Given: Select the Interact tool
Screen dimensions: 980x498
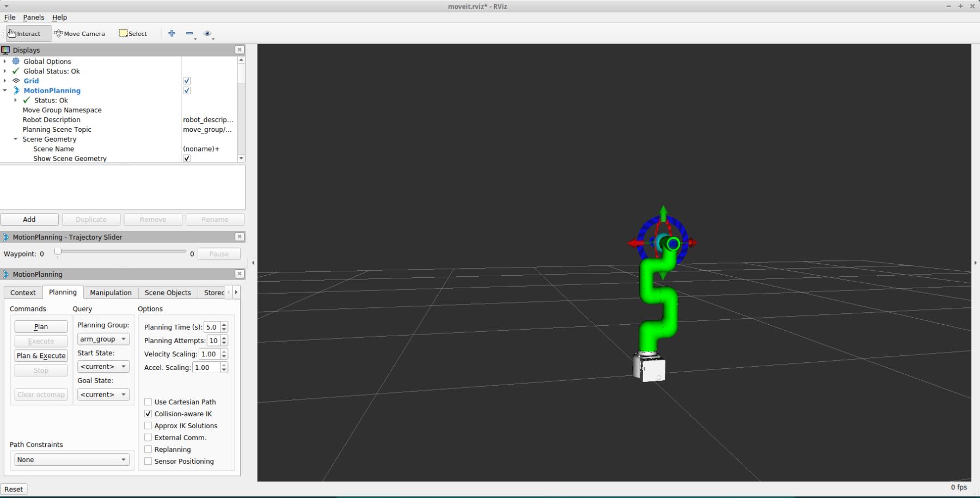Looking at the screenshot, I should (24, 34).
